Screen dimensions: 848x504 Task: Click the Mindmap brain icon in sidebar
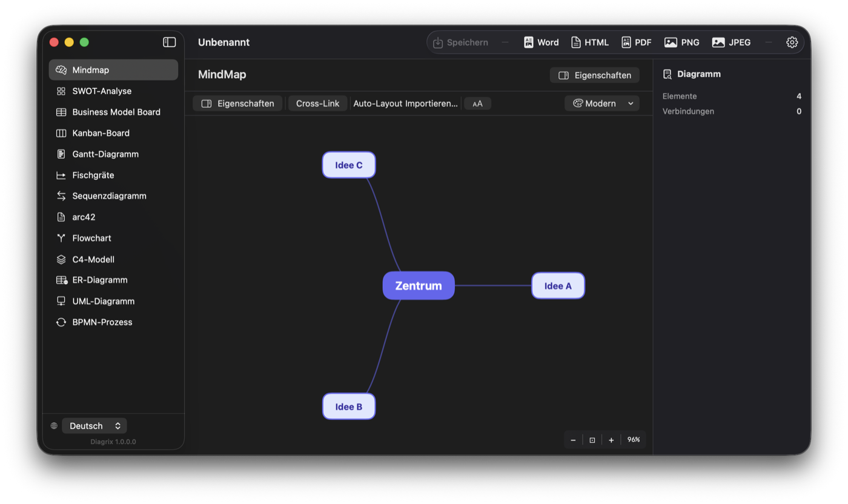(61, 70)
